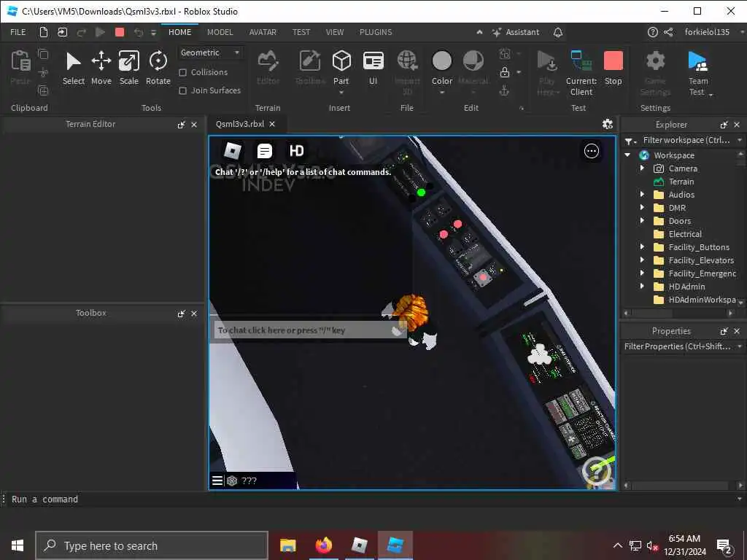
Task: Close the Qsml3v3.rbxl tab
Action: click(x=272, y=124)
